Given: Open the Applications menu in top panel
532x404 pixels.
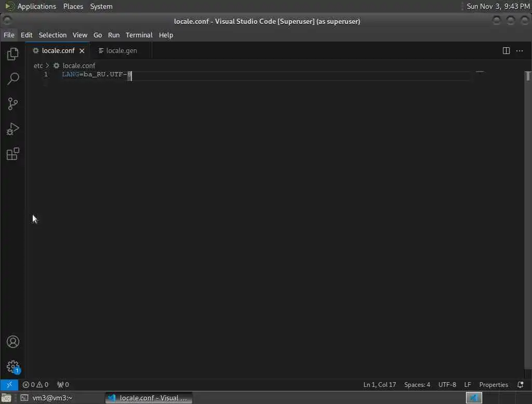Looking at the screenshot, I should 37,6.
